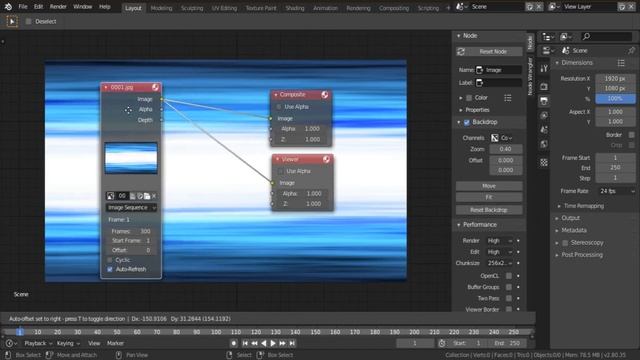This screenshot has width=640, height=360.
Task: Open the Render quality High dropdown
Action: point(499,241)
